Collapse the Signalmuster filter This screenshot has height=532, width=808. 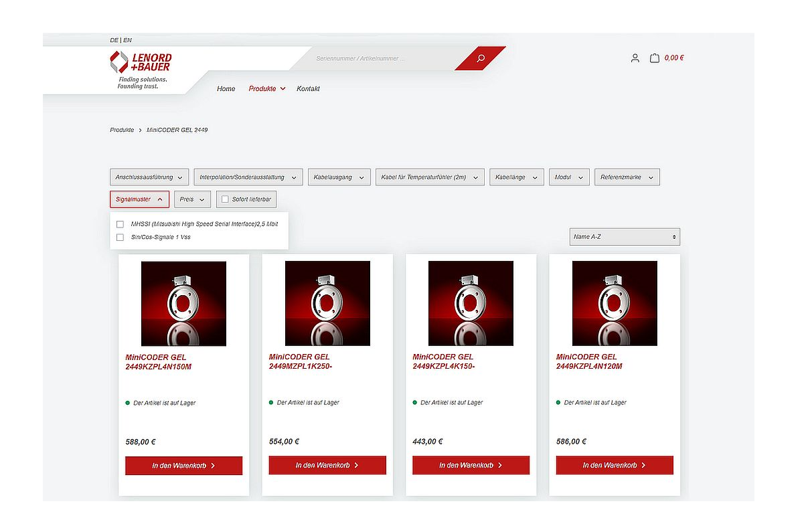click(139, 199)
